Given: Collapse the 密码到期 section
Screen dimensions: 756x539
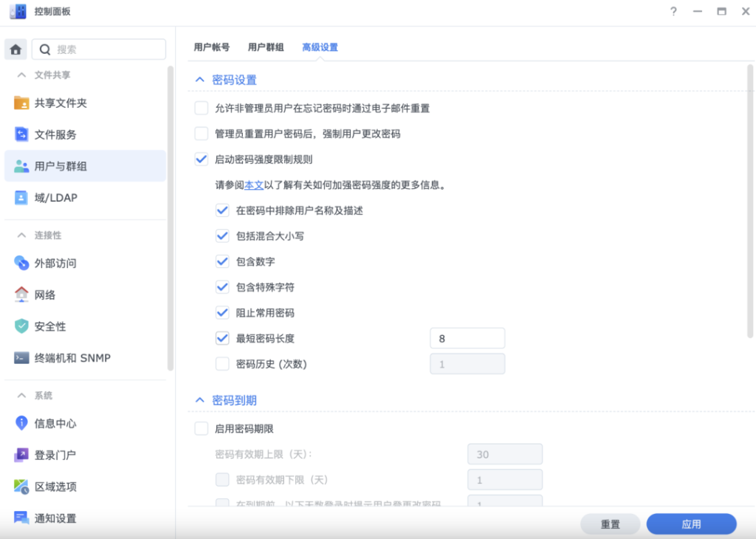Looking at the screenshot, I should 199,400.
